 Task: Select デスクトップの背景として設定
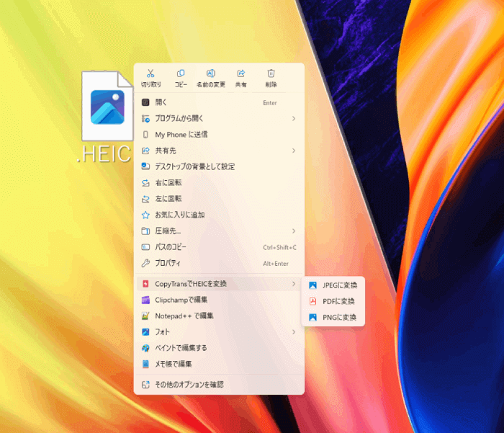click(219, 166)
